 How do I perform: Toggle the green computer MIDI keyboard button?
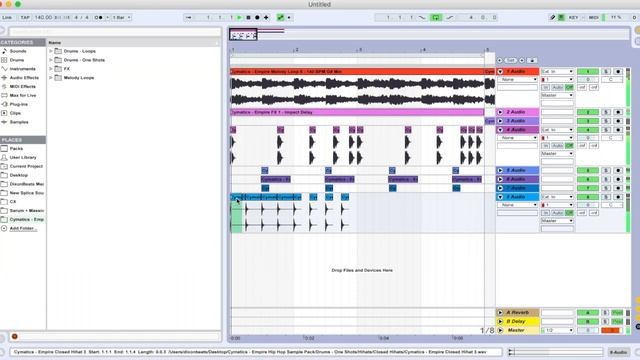[x=561, y=18]
